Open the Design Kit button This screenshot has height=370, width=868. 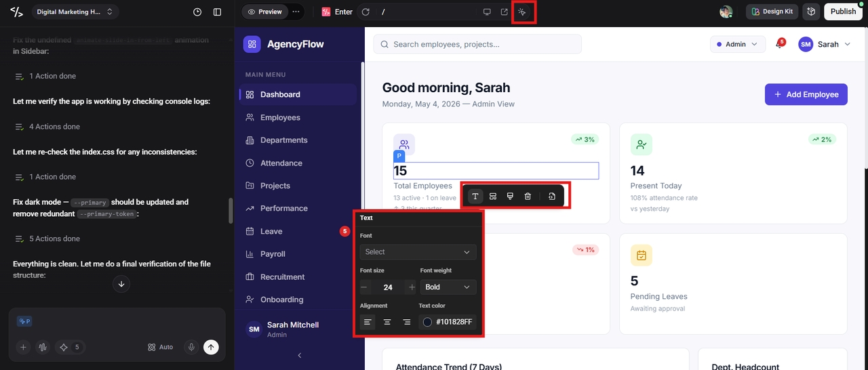(772, 12)
